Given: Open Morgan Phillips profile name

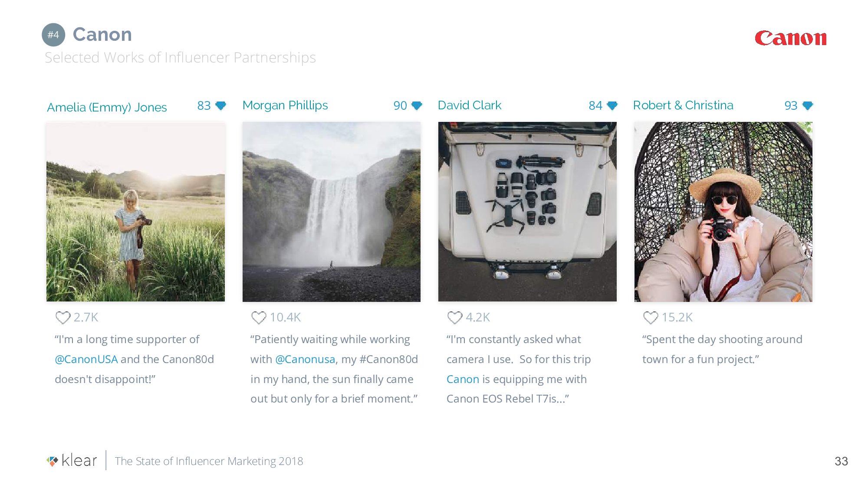Looking at the screenshot, I should coord(285,105).
